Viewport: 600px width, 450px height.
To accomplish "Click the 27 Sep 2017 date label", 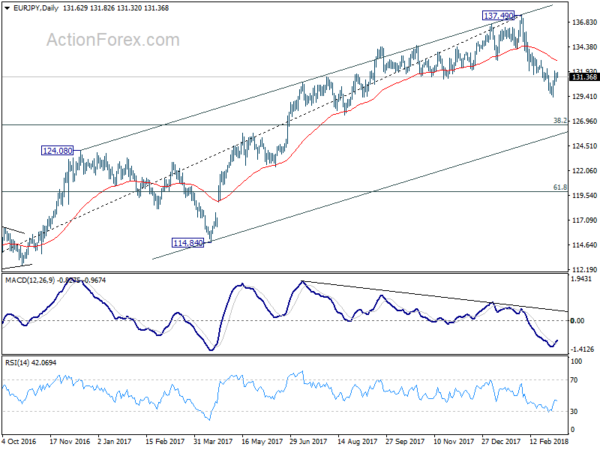I will [x=405, y=441].
